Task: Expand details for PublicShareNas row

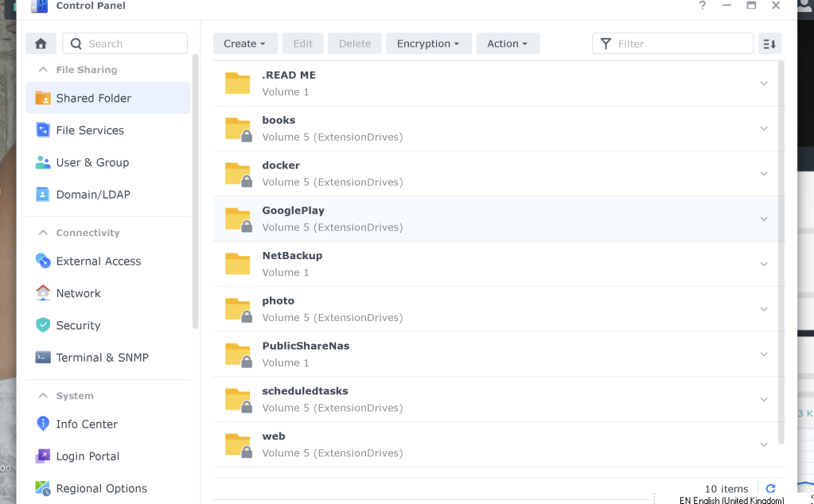Action: [x=764, y=354]
